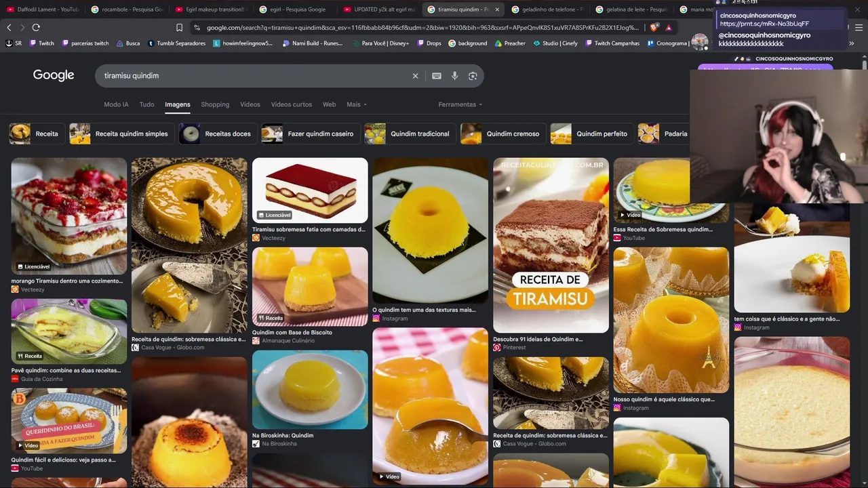Viewport: 868px width, 488px height.
Task: Open the on-screen keyboard icon in search
Action: pos(437,76)
